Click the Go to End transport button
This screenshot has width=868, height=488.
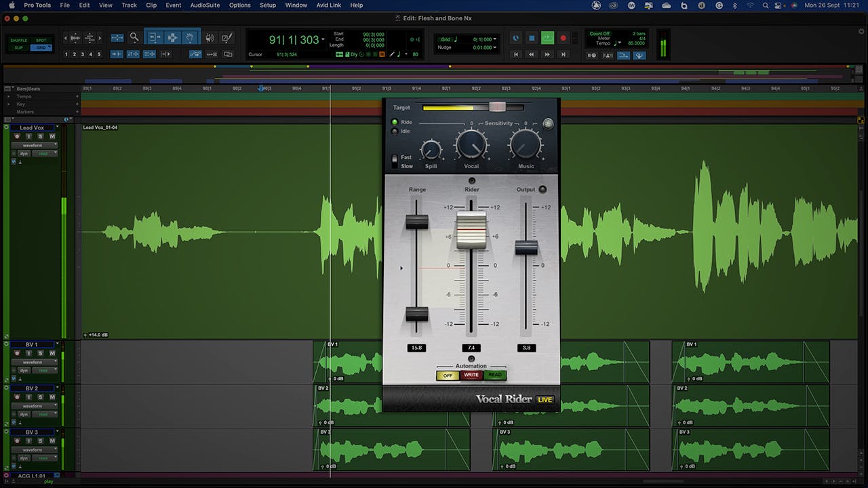[563, 54]
